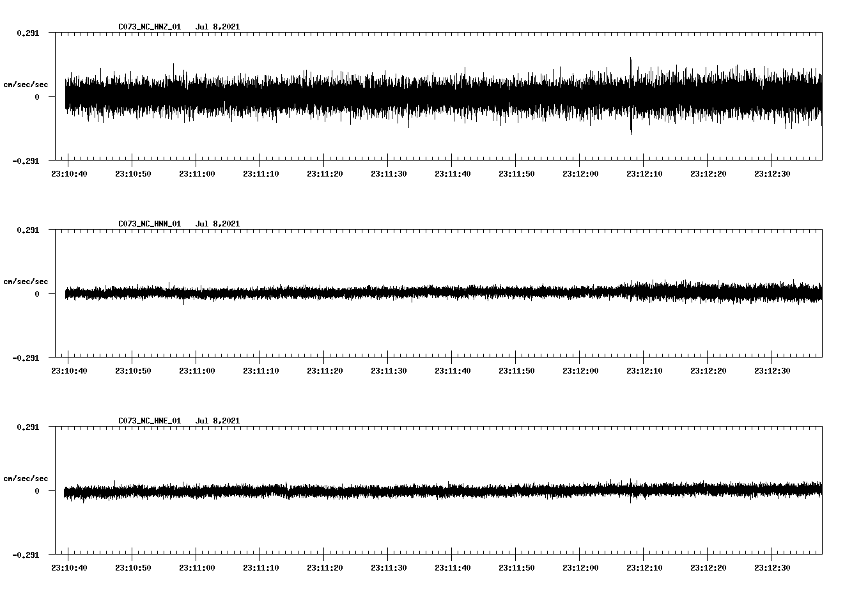The image size is (868, 591).
Task: Click 23:12:00 time label under HNZ plot
Action: point(580,173)
